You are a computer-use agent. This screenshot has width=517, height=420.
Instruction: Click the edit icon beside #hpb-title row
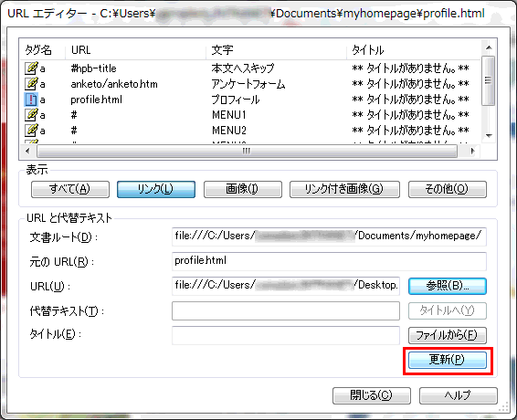(31, 68)
